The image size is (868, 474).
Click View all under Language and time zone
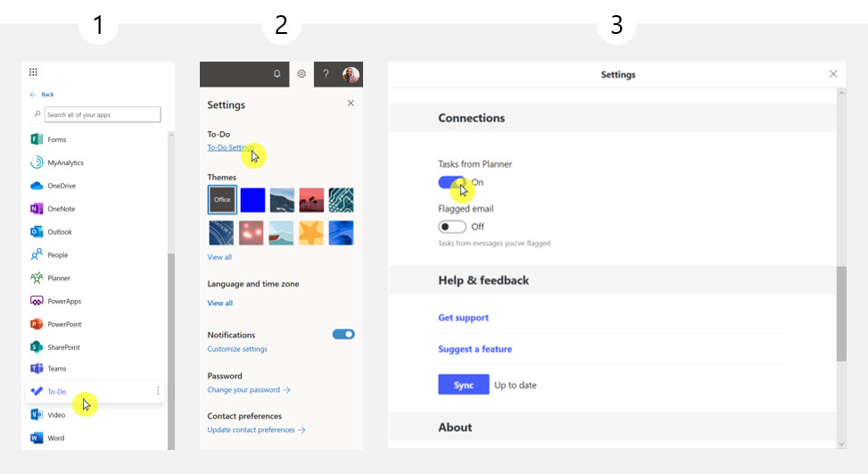(219, 303)
